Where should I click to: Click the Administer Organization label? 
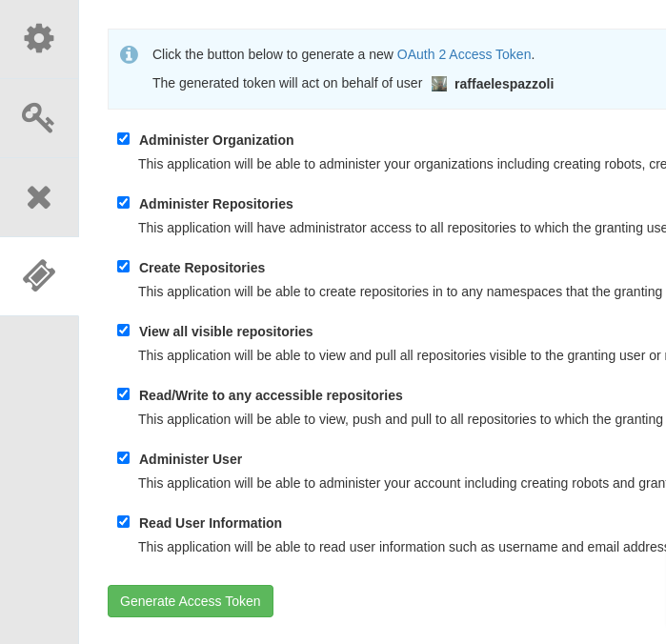pyautogui.click(x=216, y=140)
